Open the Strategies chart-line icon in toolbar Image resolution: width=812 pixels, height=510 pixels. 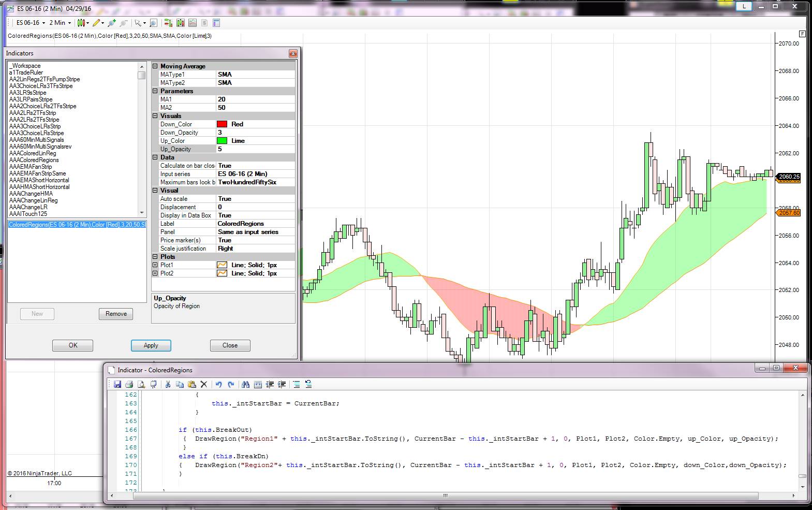(193, 23)
